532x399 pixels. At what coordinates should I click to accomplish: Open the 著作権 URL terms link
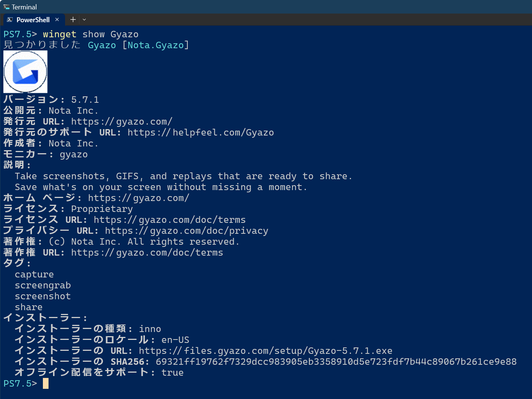(147, 253)
